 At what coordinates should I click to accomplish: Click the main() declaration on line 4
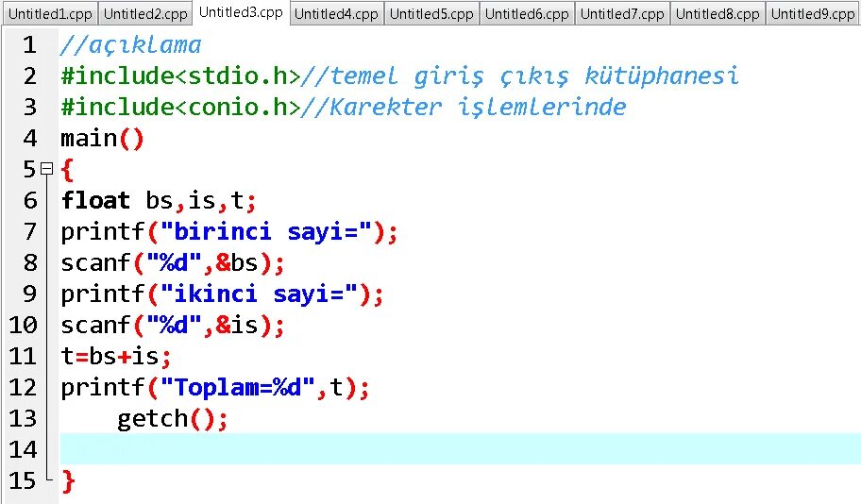tap(102, 139)
